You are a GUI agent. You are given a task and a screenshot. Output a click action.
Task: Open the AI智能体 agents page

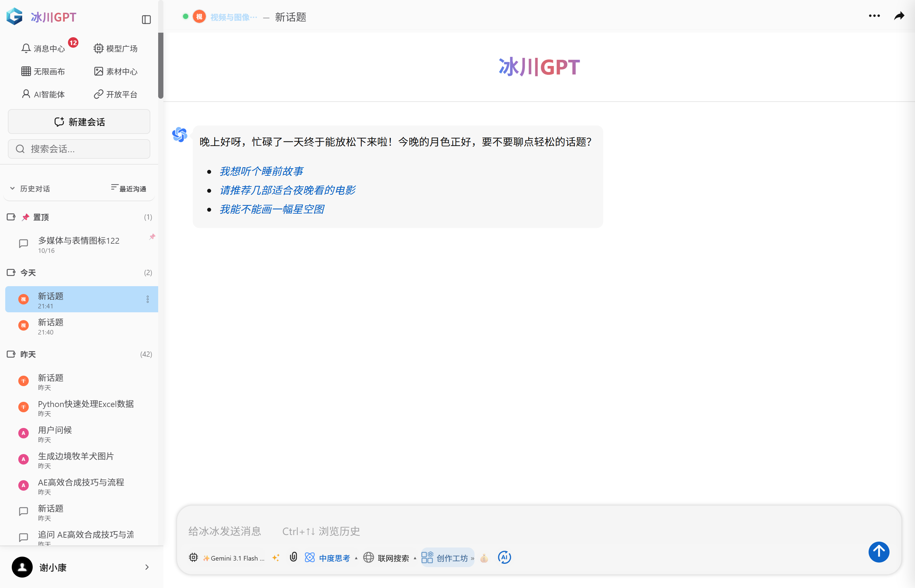[x=43, y=94]
